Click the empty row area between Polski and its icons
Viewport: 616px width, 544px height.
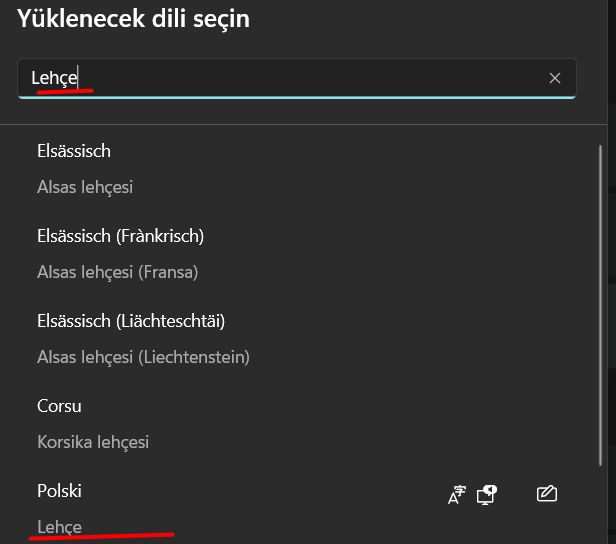tap(263, 493)
